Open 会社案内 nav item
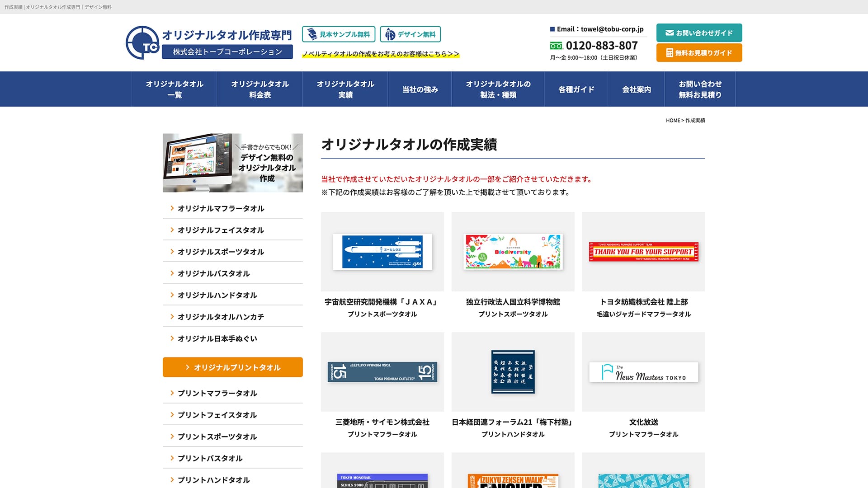Screen dimensions: 868x488 [x=637, y=89]
